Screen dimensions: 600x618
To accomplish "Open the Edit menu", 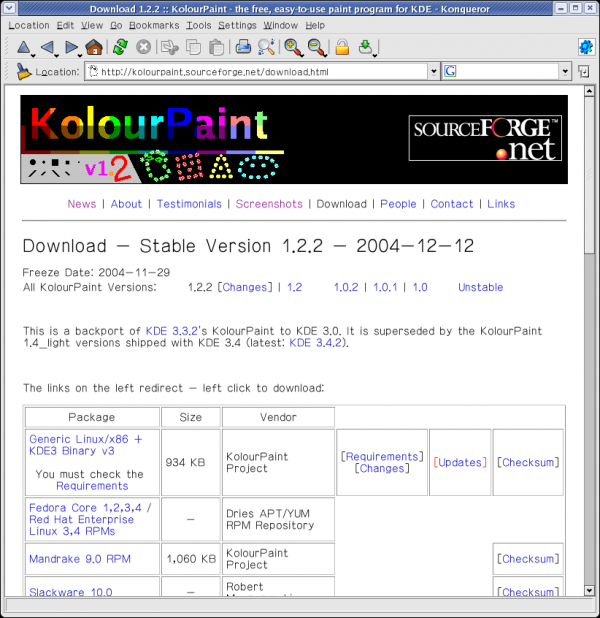I will 65,26.
